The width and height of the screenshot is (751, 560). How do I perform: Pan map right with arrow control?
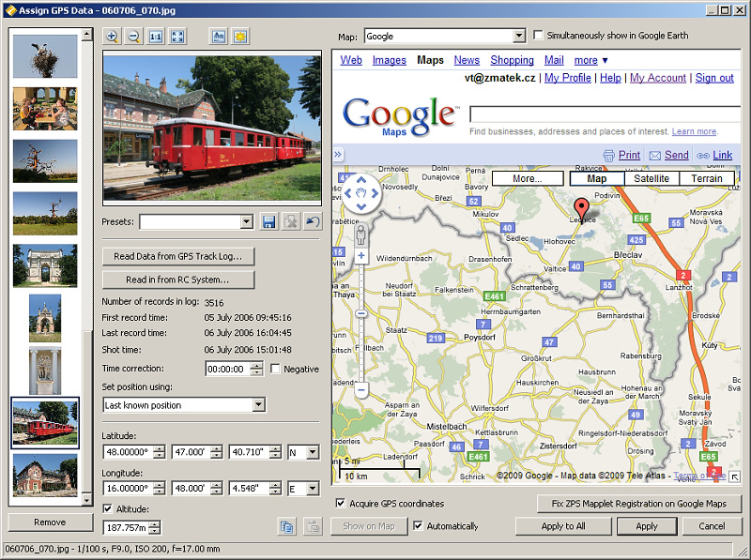point(374,193)
